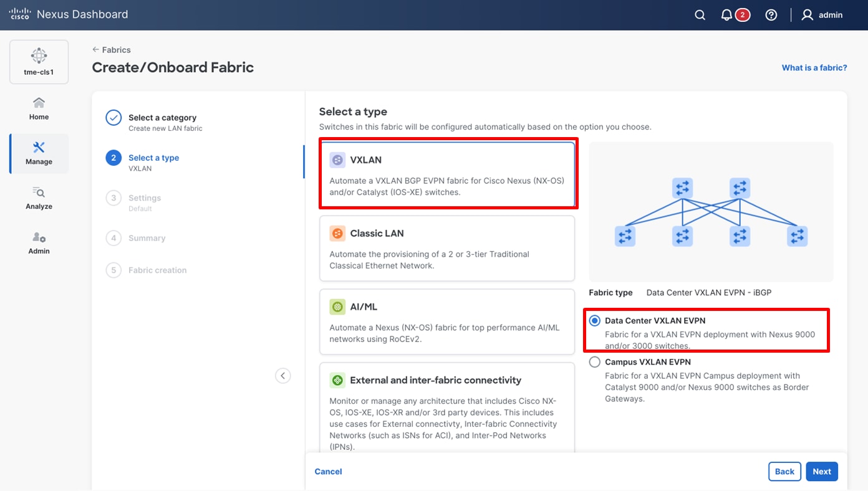This screenshot has width=868, height=491.
Task: Cancel the fabric creation
Action: 328,472
